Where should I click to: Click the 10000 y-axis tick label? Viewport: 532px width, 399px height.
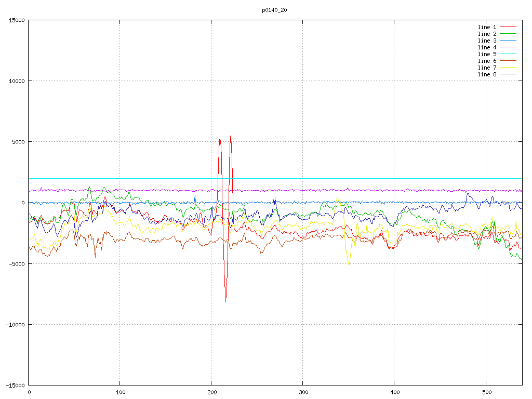coord(16,81)
